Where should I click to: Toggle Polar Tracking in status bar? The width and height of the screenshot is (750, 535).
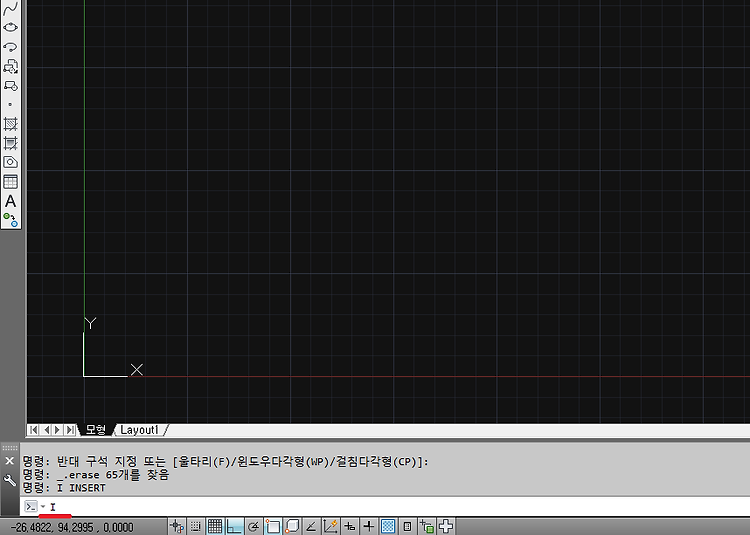[x=254, y=526]
